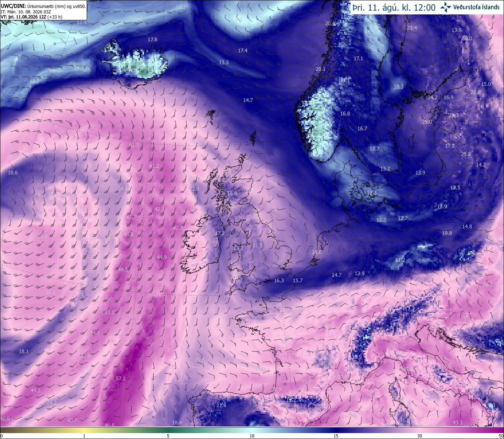
Task: Click the UWC/DINI model title label
Action: [x=12, y=7]
